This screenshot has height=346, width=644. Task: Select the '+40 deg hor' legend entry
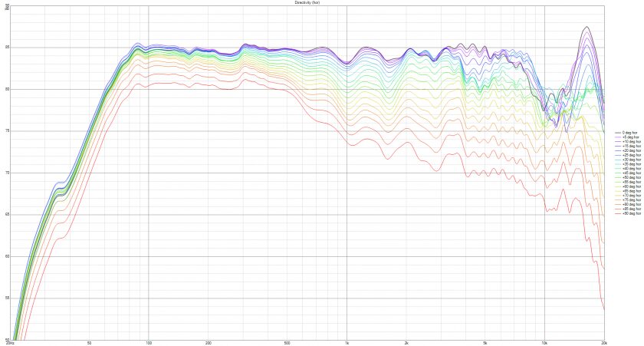coord(629,169)
